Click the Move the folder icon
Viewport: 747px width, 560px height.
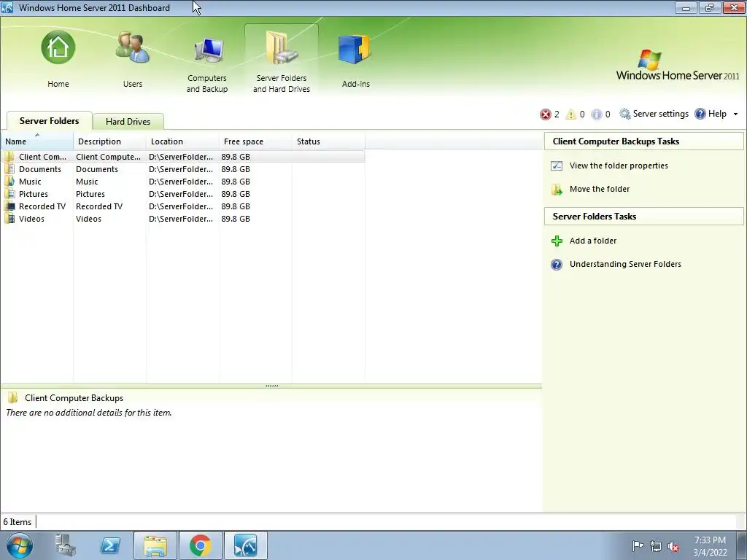(557, 190)
